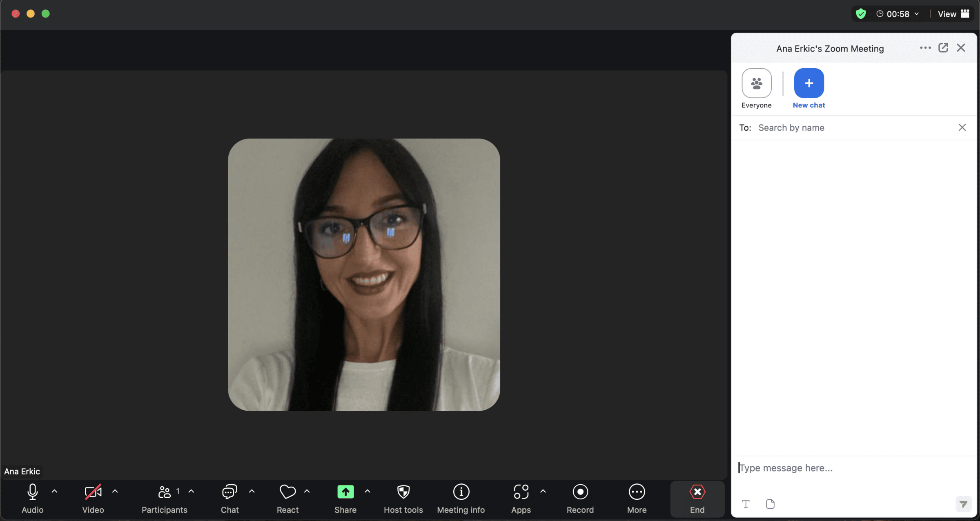Click Ana Erkic's profile picture

coord(364,275)
